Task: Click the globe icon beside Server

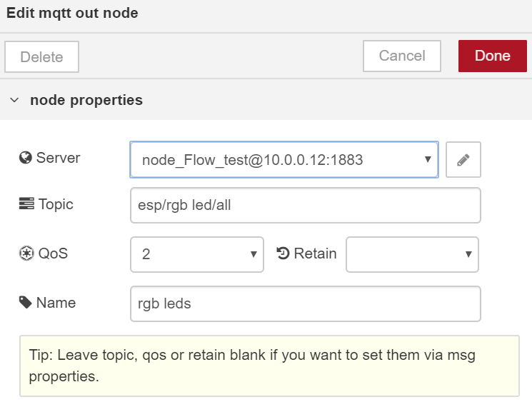Action: (x=26, y=158)
